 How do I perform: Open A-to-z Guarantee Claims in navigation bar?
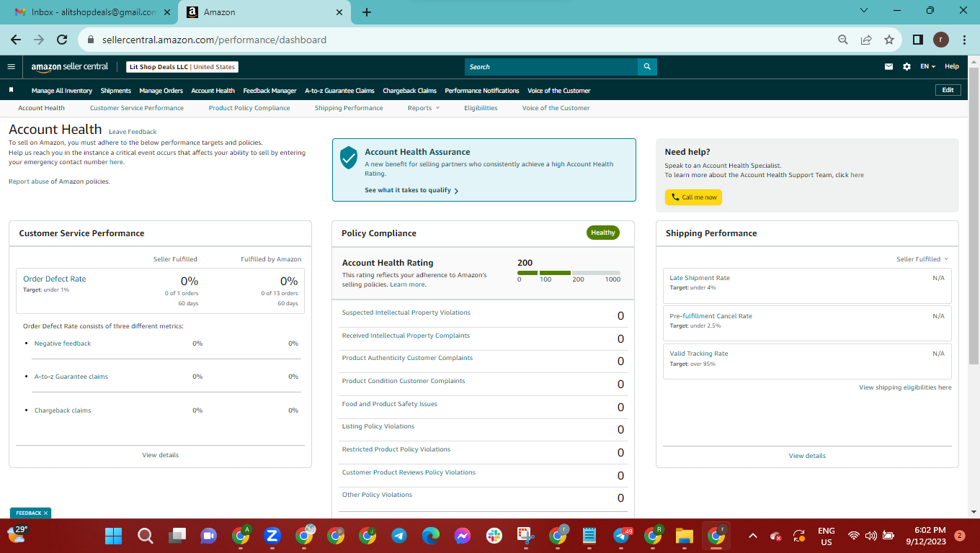(x=339, y=91)
